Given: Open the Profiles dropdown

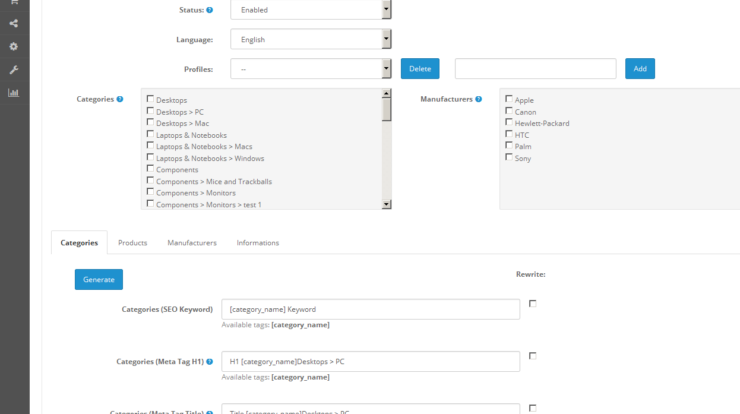Looking at the screenshot, I should click(x=311, y=69).
